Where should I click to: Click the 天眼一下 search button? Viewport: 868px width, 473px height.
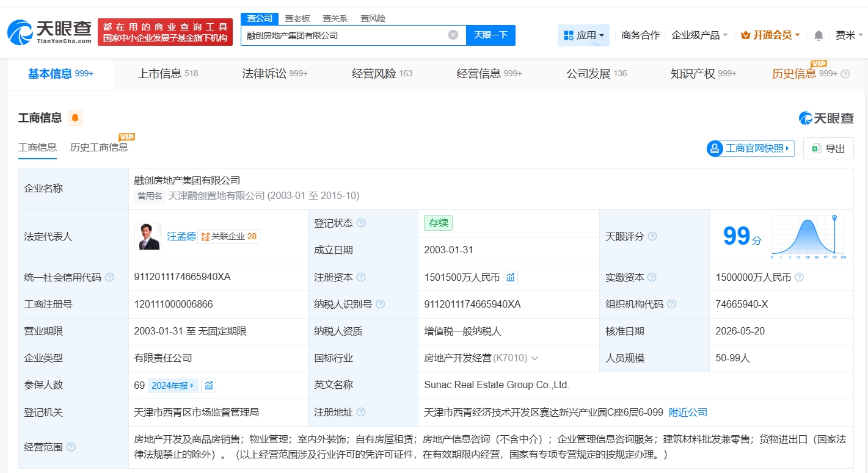click(x=491, y=35)
